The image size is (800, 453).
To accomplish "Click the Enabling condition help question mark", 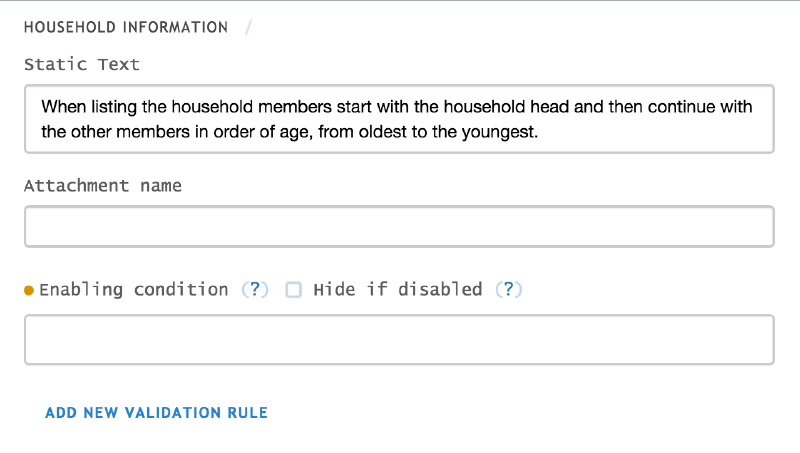I will click(x=255, y=290).
